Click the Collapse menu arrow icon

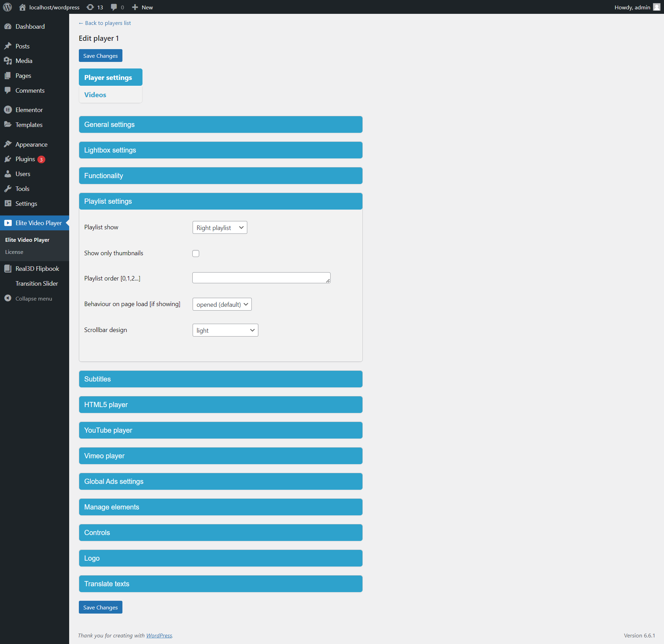pyautogui.click(x=8, y=298)
